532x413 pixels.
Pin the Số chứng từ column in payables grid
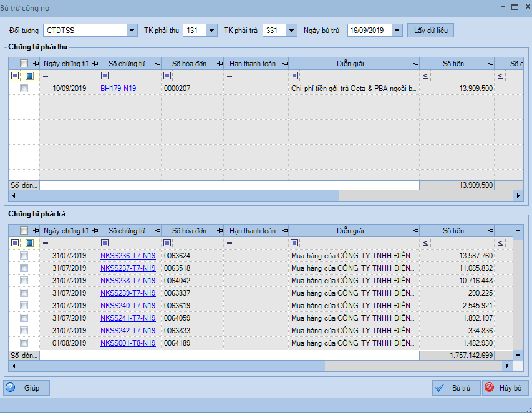tap(157, 231)
